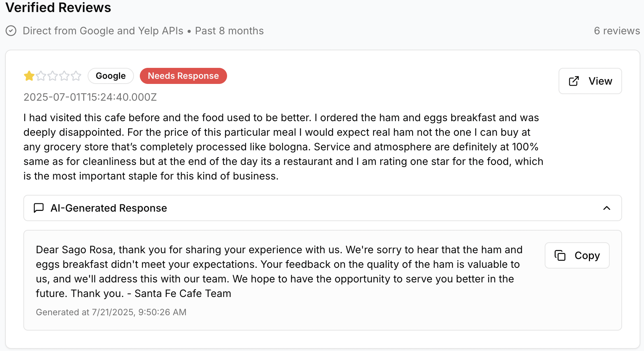644x351 pixels.
Task: Click the Dear Sago Rosa response text
Action: [279, 271]
